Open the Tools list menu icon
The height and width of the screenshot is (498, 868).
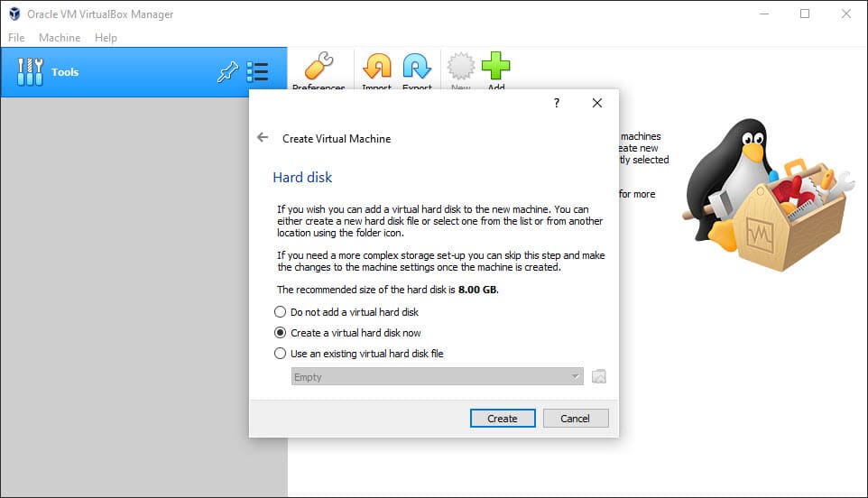[258, 72]
